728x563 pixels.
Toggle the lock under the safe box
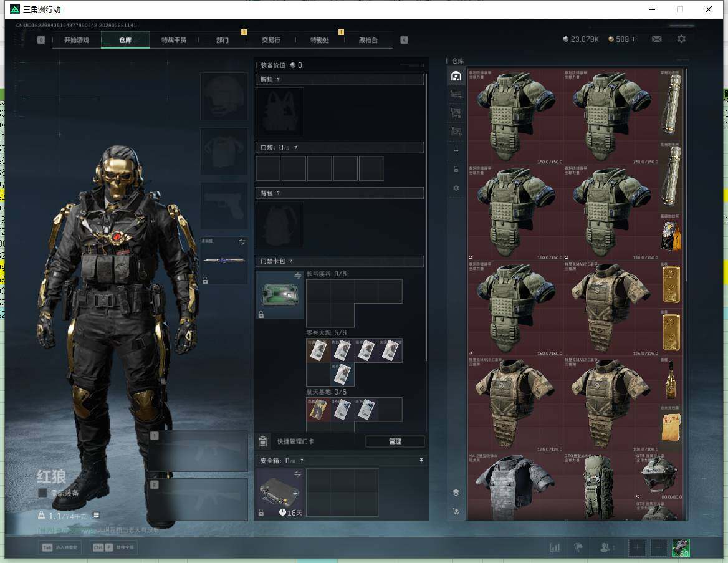pos(261,513)
